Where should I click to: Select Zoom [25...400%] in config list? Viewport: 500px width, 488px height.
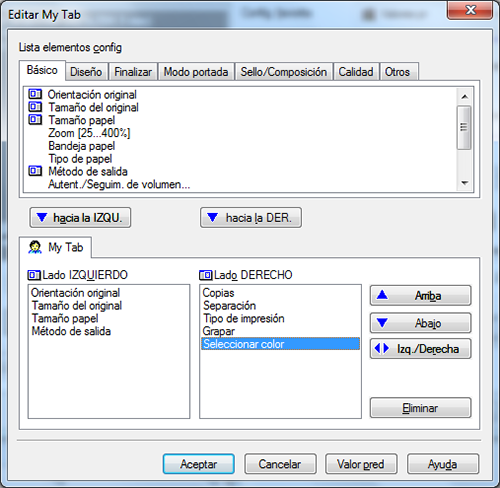pos(89,133)
